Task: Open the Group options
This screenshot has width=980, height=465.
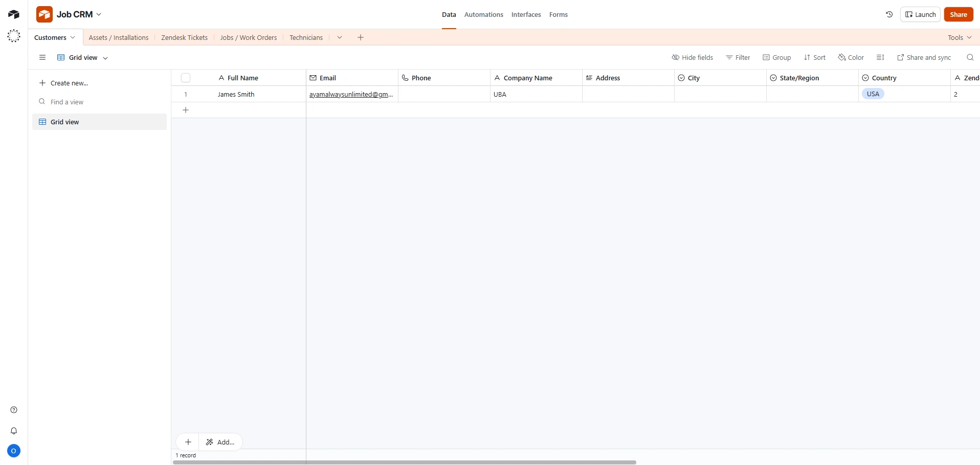Action: tap(777, 57)
